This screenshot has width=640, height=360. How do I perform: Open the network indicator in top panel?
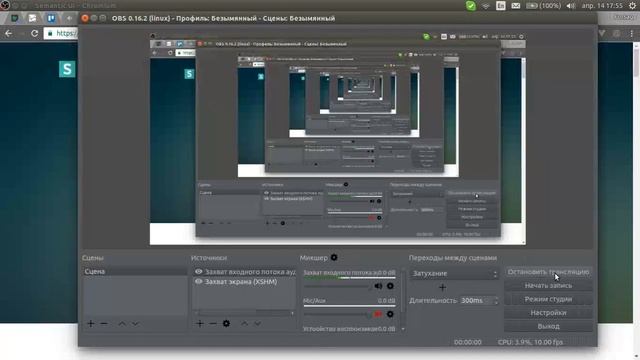(486, 6)
